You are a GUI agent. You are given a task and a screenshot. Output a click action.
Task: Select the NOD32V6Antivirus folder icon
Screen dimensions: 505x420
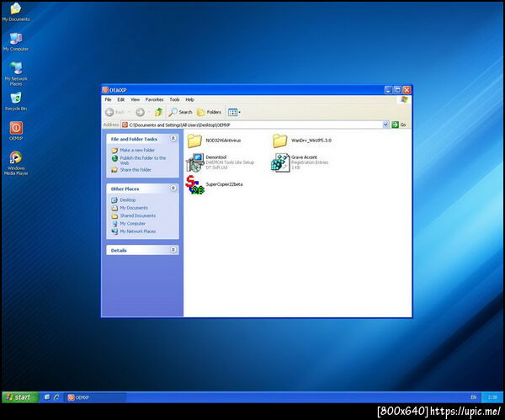[194, 141]
